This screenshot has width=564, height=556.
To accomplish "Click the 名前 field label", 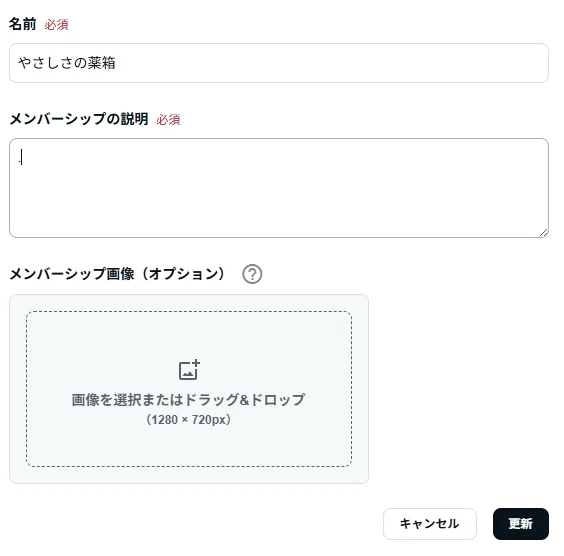I will click(22, 24).
